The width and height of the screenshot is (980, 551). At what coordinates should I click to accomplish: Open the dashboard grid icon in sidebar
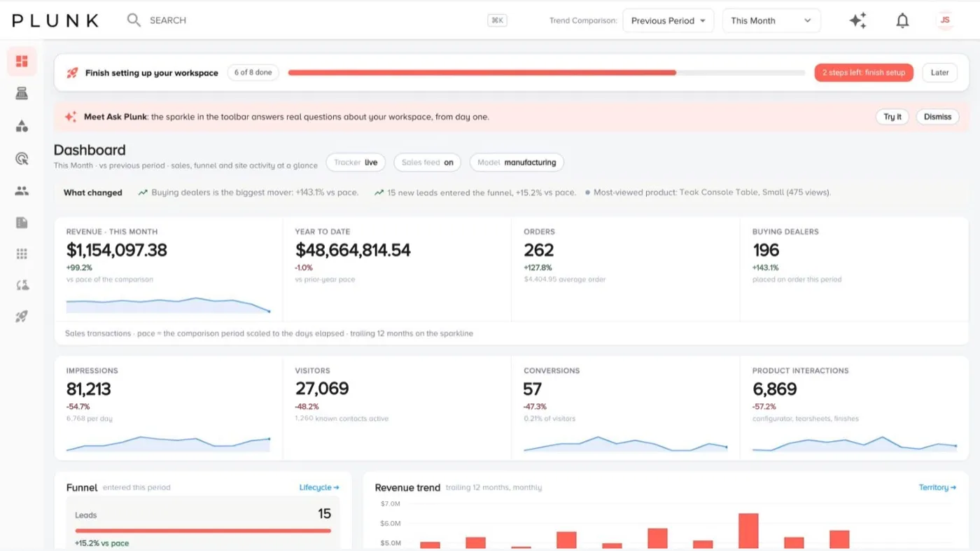[x=22, y=62]
